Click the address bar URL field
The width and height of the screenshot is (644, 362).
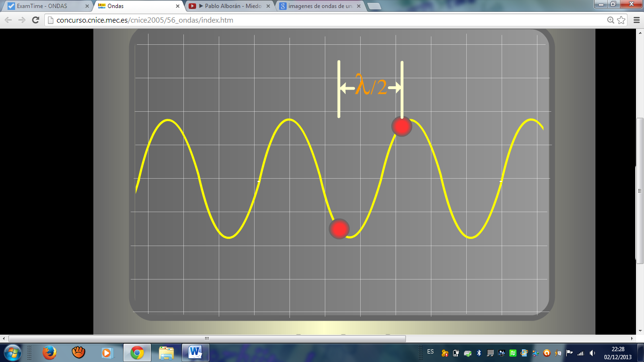325,20
